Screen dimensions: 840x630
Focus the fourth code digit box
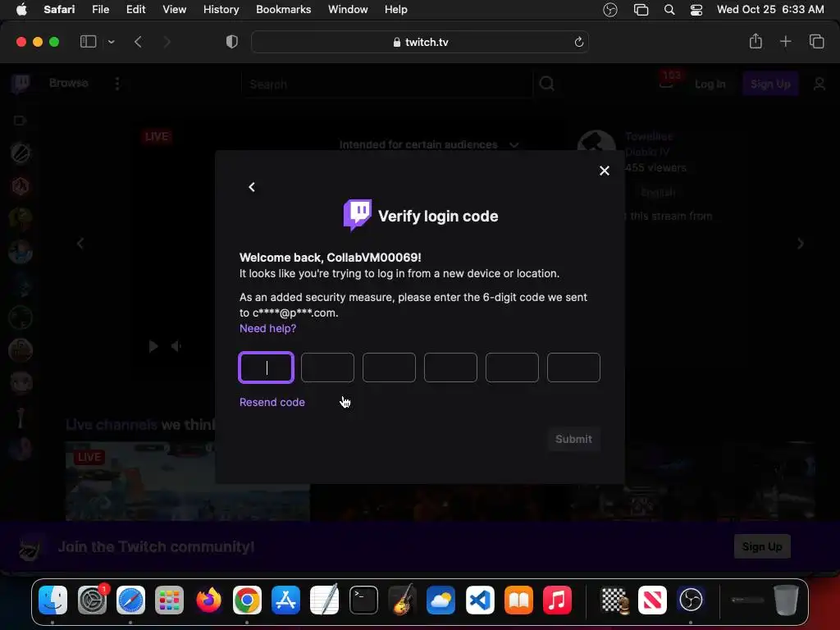click(450, 367)
